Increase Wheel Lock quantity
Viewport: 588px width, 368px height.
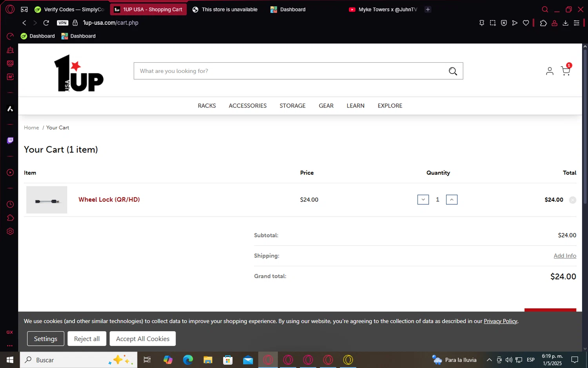click(452, 200)
